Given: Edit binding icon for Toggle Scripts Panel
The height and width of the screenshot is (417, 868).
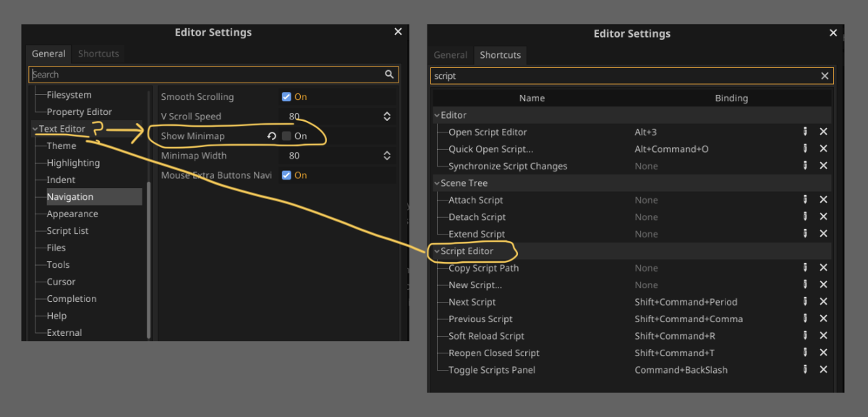Looking at the screenshot, I should (x=804, y=370).
